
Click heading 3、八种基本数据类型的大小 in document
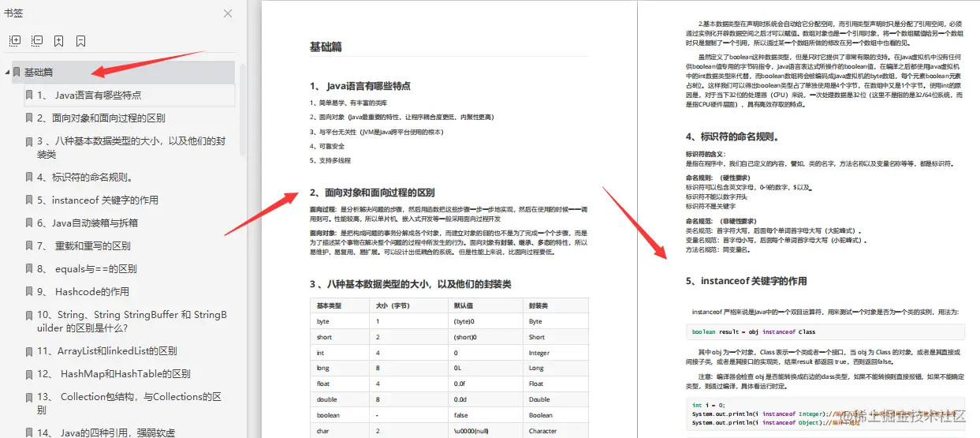coord(410,284)
